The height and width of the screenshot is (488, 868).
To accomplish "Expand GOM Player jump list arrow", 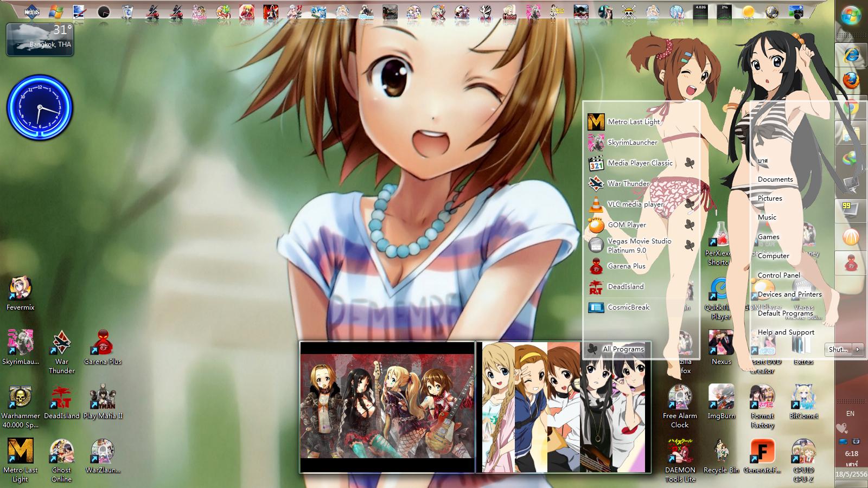I will click(x=690, y=224).
